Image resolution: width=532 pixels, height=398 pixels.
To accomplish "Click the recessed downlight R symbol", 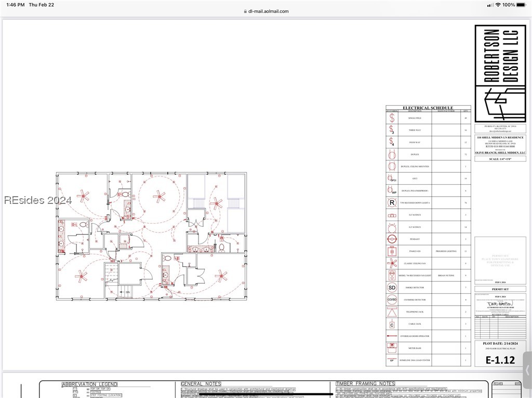I will [392, 202].
